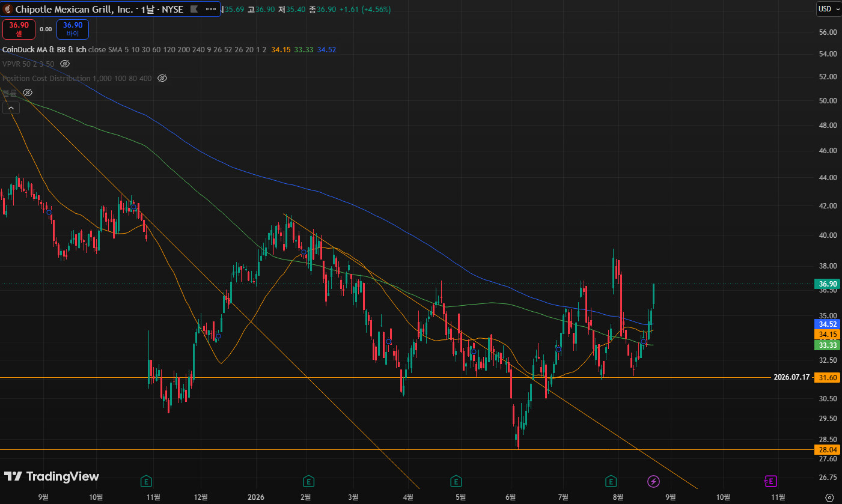Image resolution: width=842 pixels, height=504 pixels.
Task: Click the earnings E marker near 5월
Action: click(x=457, y=481)
